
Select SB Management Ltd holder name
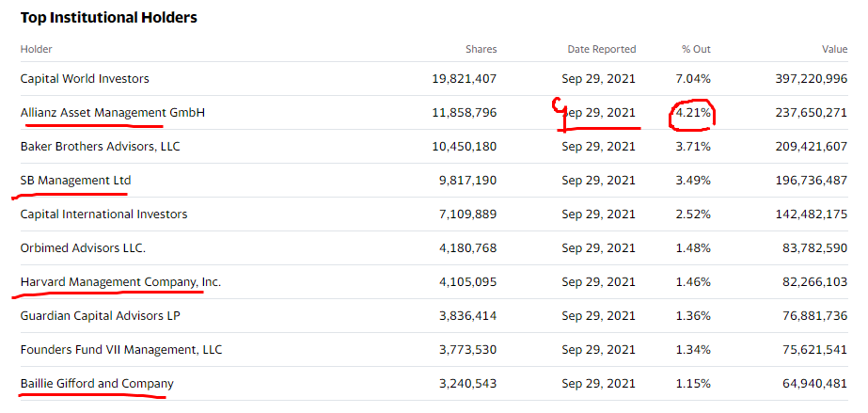(76, 181)
